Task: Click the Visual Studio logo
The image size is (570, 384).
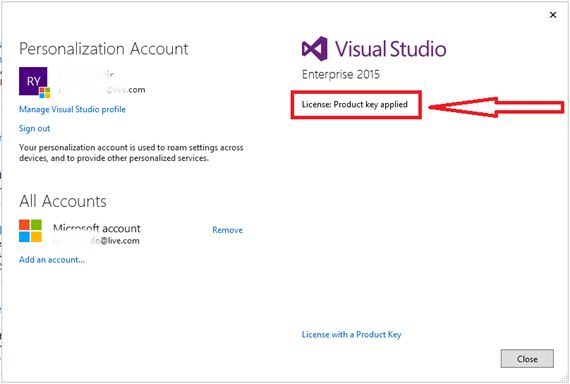Action: 374,49
